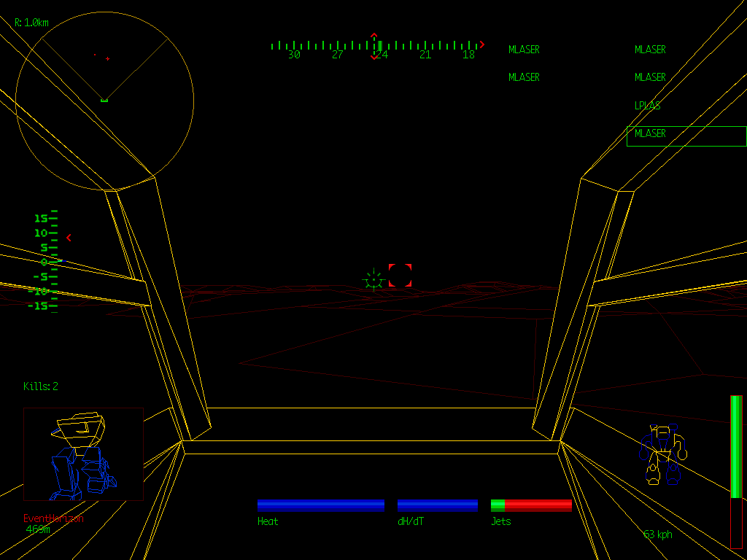Click the Kills: 2 counter
The width and height of the screenshot is (747, 560).
point(41,386)
